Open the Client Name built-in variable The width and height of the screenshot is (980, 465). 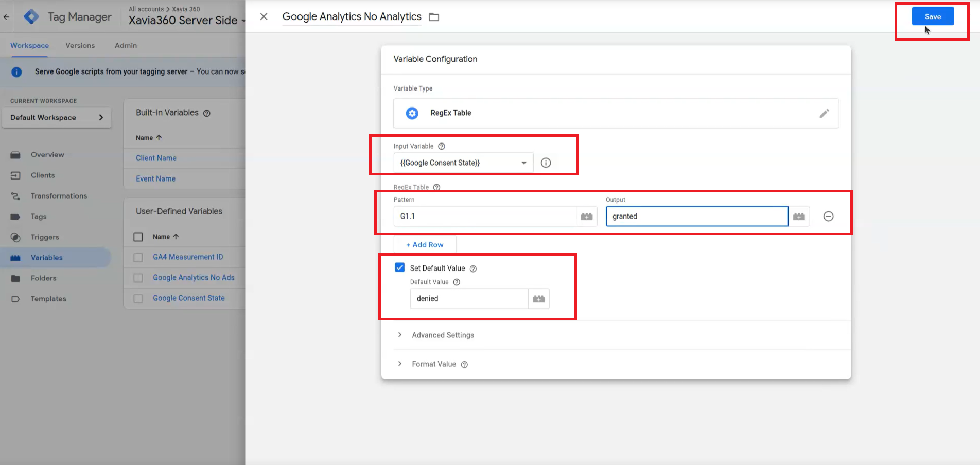pos(156,158)
